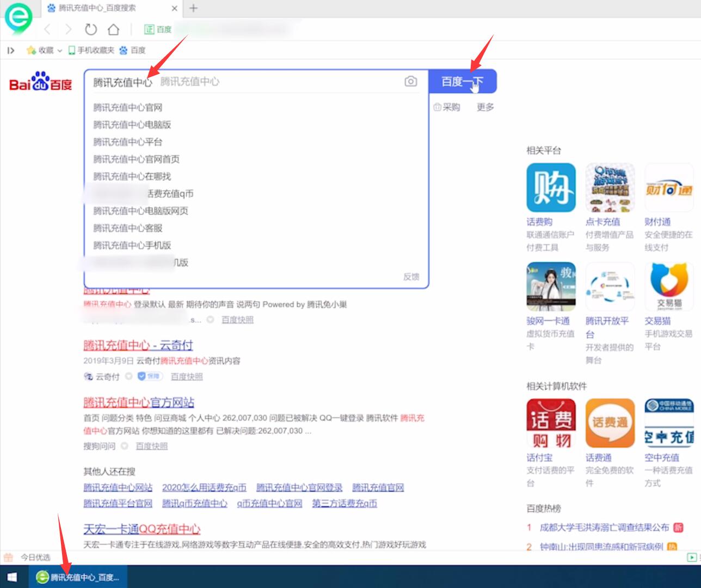Select the 腾讯充值中心_百度搜索 tab

pos(112,8)
